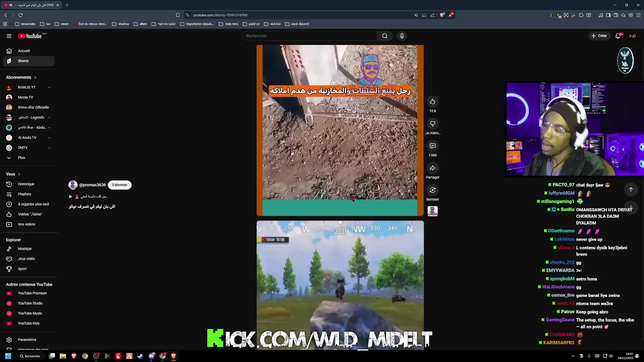Click the Brave shields icon in address bar
The height and width of the screenshot is (362, 644).
pyautogui.click(x=442, y=15)
